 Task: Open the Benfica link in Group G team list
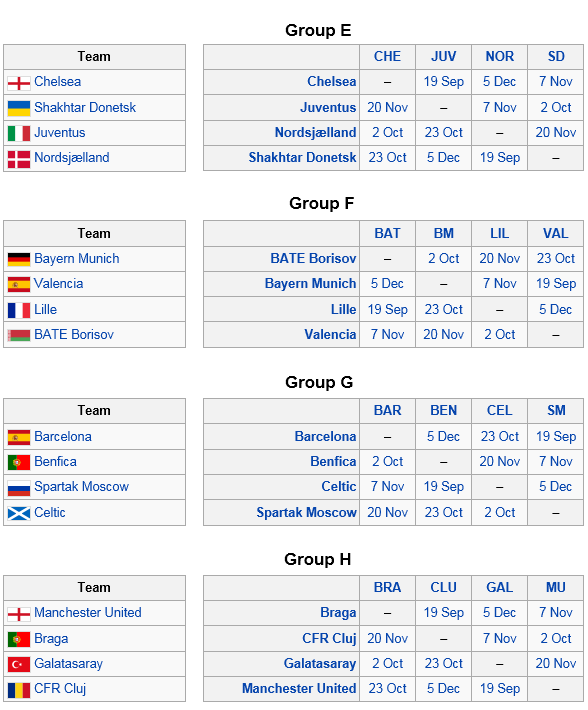[x=56, y=462]
